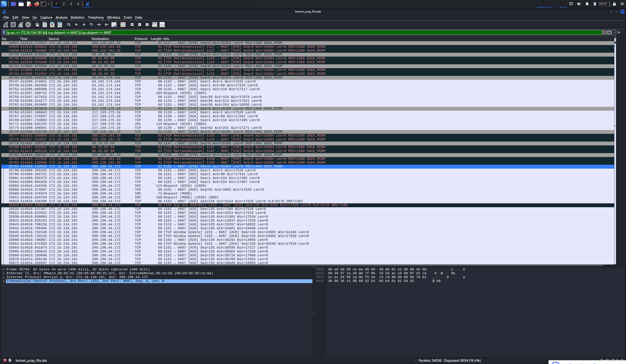The image size is (626, 364).
Task: Click inside the display filter text field
Action: (298, 32)
